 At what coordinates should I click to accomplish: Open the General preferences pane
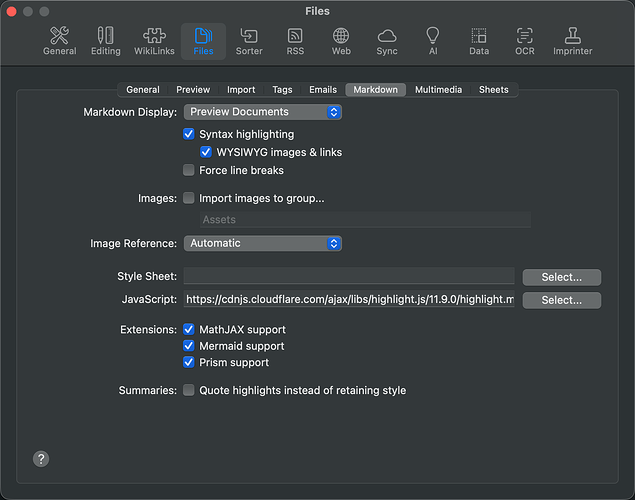click(x=59, y=40)
